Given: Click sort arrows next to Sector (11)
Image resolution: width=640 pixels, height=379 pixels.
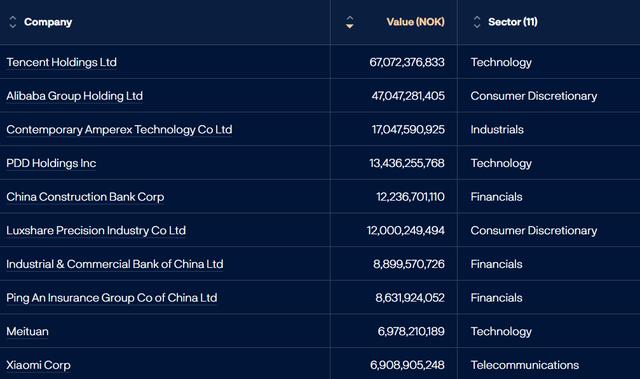Looking at the screenshot, I should [476, 22].
